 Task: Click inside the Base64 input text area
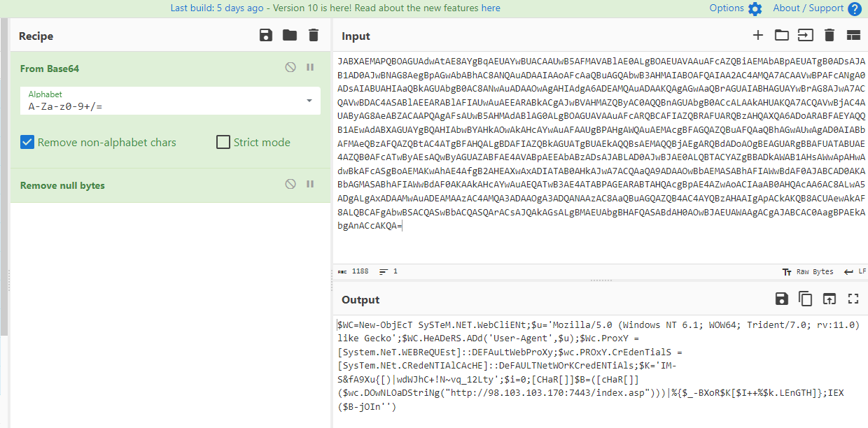pos(599,157)
